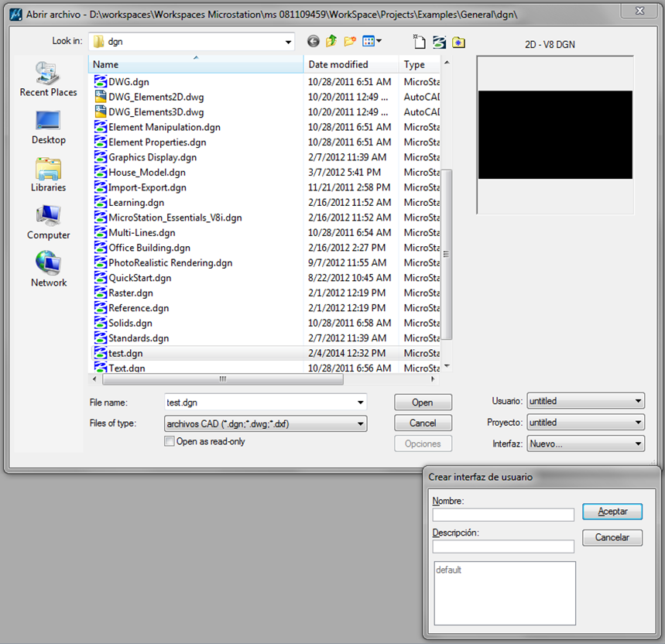Image resolution: width=665 pixels, height=644 pixels.
Task: Click Aceptar in the Crear interfaz dialog
Action: [612, 512]
